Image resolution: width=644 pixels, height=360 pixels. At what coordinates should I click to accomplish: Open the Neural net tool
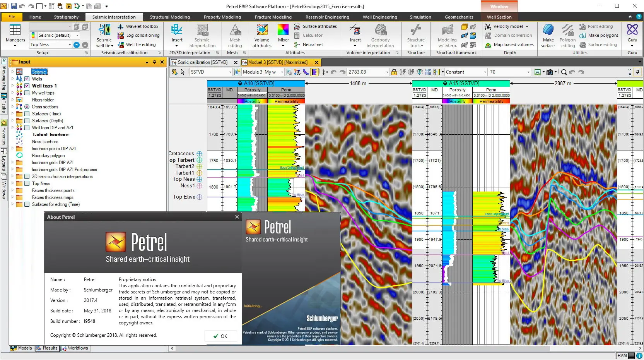tap(308, 45)
